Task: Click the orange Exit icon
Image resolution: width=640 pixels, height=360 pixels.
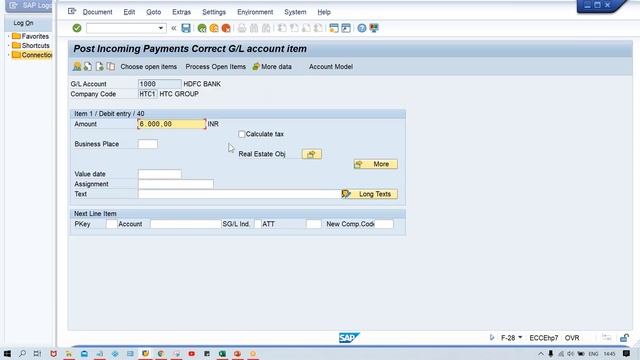Action: click(x=214, y=28)
